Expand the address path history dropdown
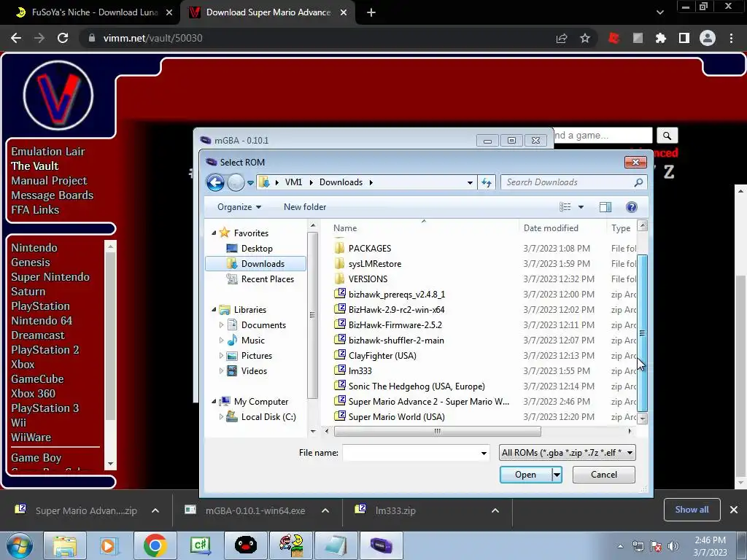The image size is (747, 560). click(470, 182)
